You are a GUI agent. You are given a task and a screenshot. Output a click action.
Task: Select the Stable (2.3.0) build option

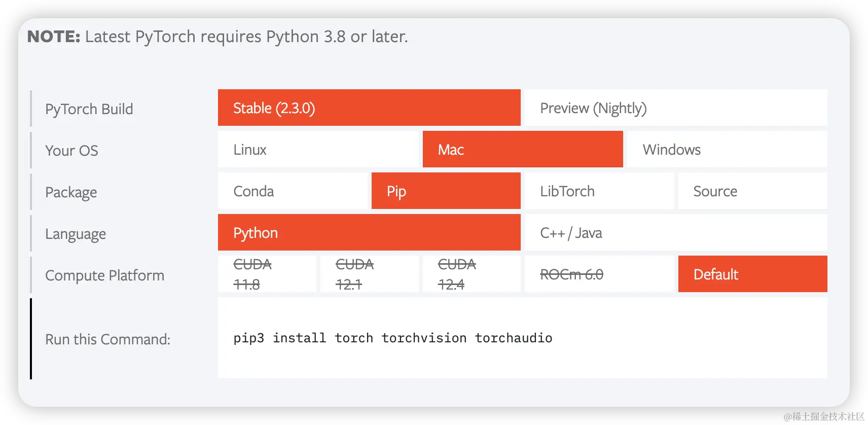369,108
